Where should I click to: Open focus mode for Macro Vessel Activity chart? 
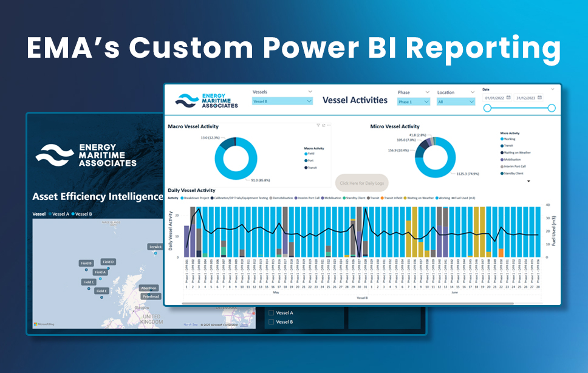pos(324,125)
